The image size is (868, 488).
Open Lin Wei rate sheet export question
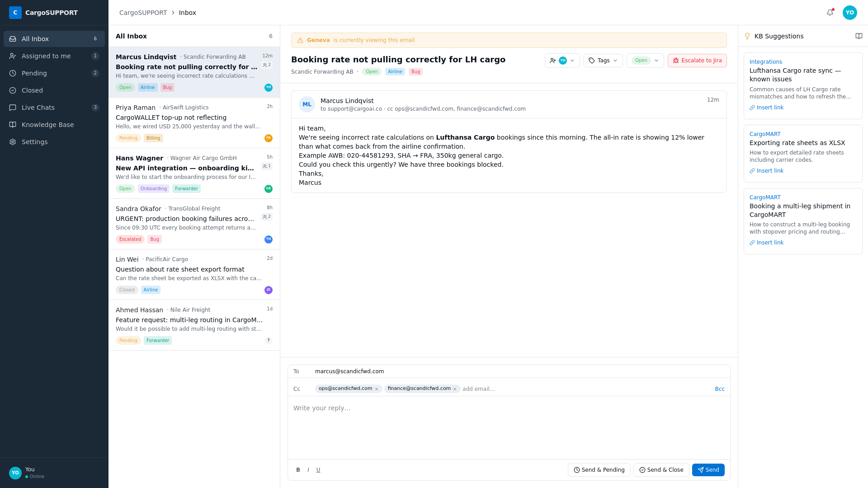[194, 275]
